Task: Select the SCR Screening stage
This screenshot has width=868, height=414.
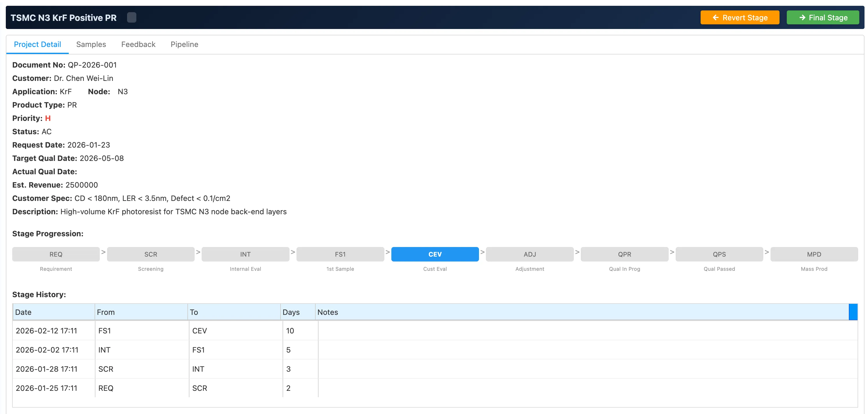Action: 151,254
